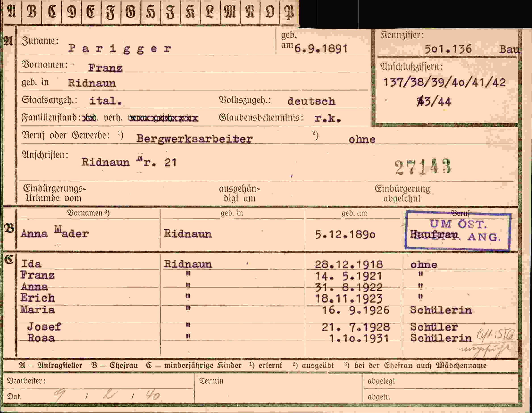Click nationality value 'ital.'
Viewport: 532px width, 413px height.
[105, 101]
